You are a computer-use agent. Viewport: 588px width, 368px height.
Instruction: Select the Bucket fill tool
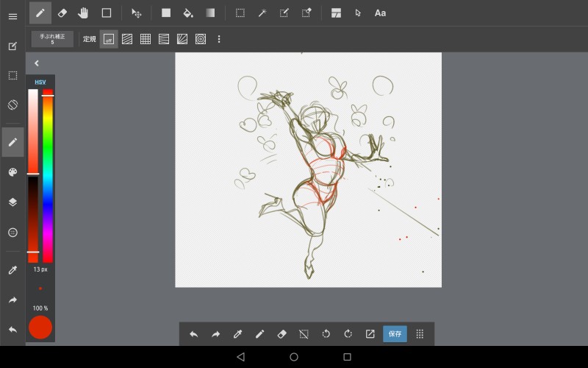188,13
